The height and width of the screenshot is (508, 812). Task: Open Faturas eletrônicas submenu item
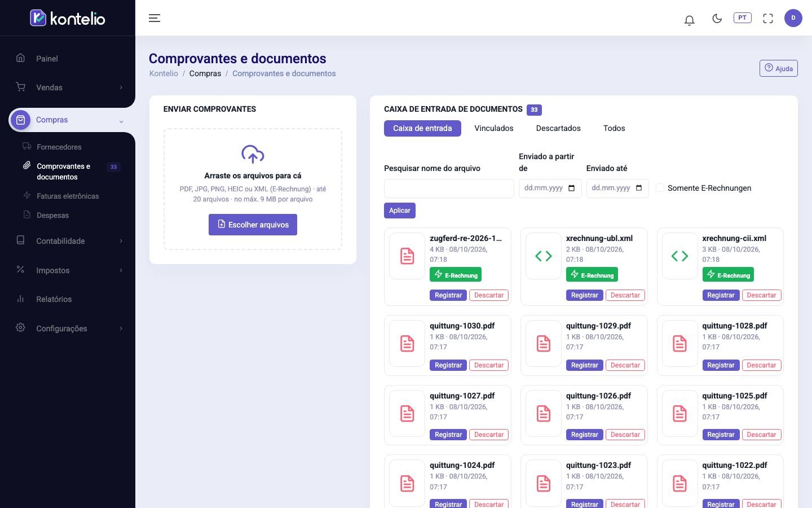(68, 196)
